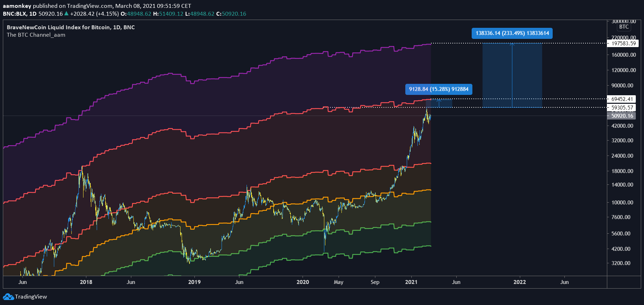Click the high value H:51409.12

click(168, 14)
